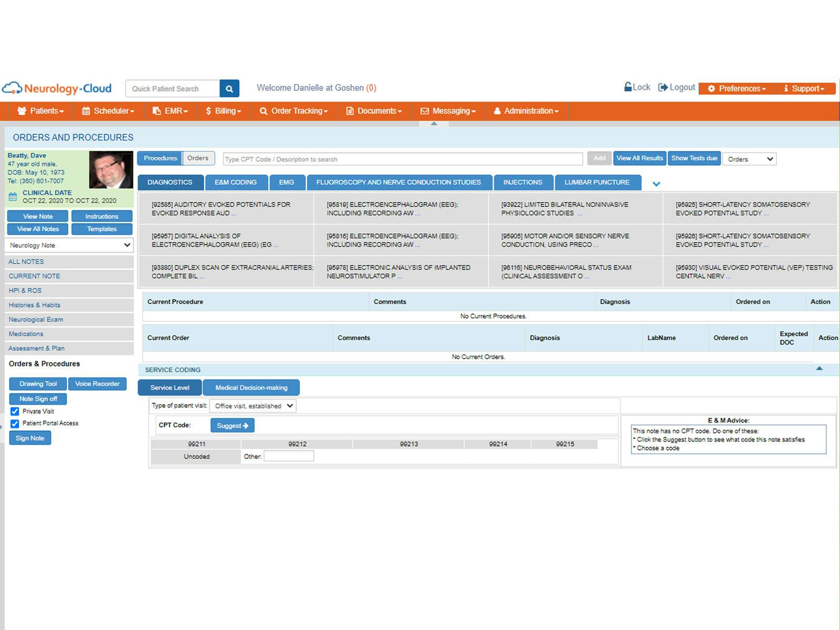Click the Clinical Date calendar icon
Screen dimensions: 840x630
pos(13,196)
